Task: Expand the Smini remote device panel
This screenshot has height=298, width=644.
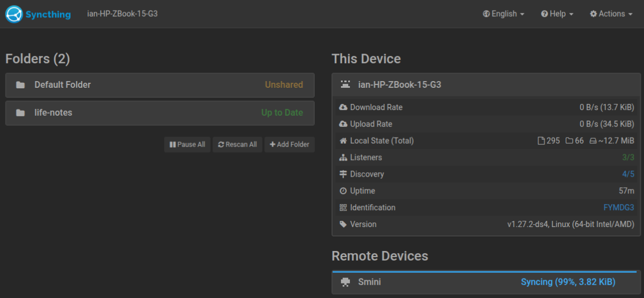Action: pos(486,282)
